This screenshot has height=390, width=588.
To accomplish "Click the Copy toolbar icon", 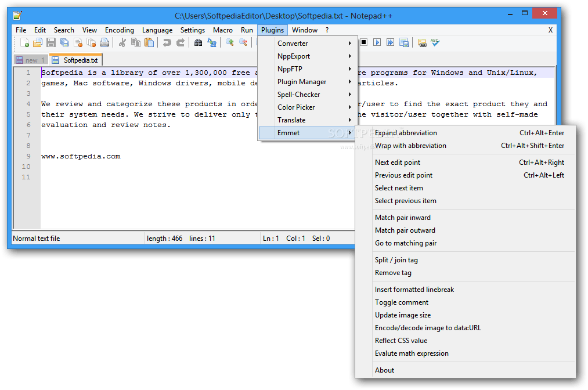I will pyautogui.click(x=136, y=43).
